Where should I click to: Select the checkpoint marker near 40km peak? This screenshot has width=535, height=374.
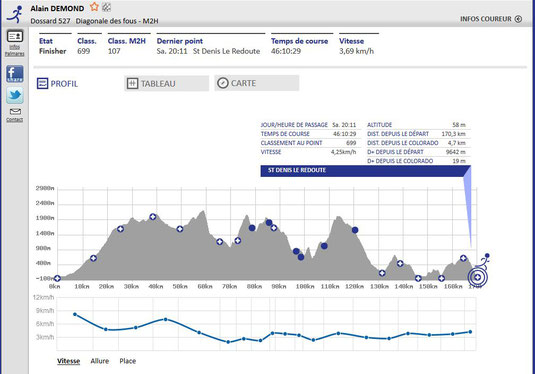pos(153,217)
